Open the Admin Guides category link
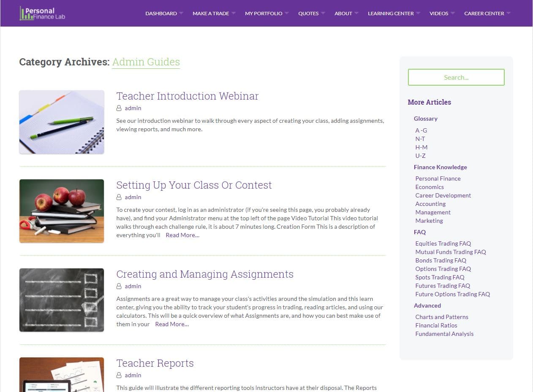This screenshot has height=392, width=533. pos(146,62)
